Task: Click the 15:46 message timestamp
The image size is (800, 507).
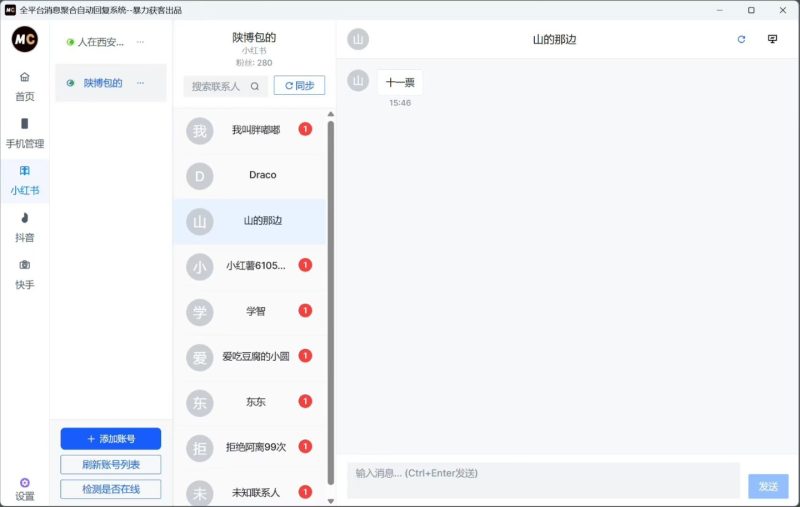Action: click(x=400, y=103)
